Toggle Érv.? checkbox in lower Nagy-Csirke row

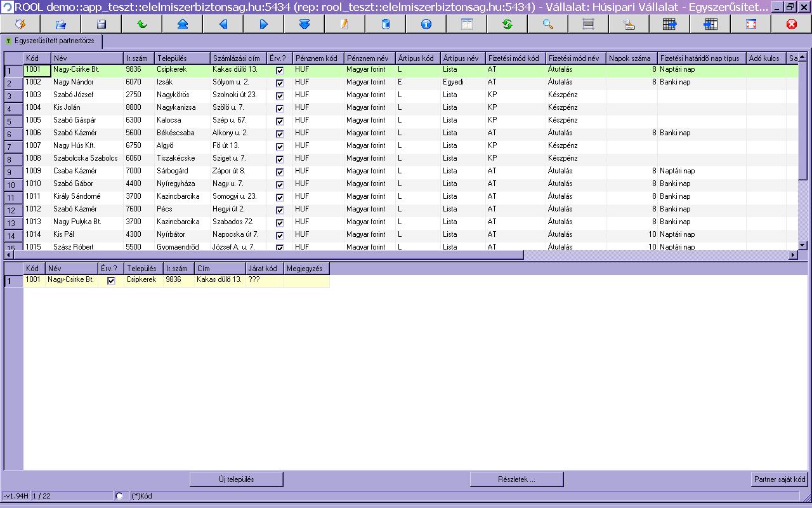(x=111, y=280)
